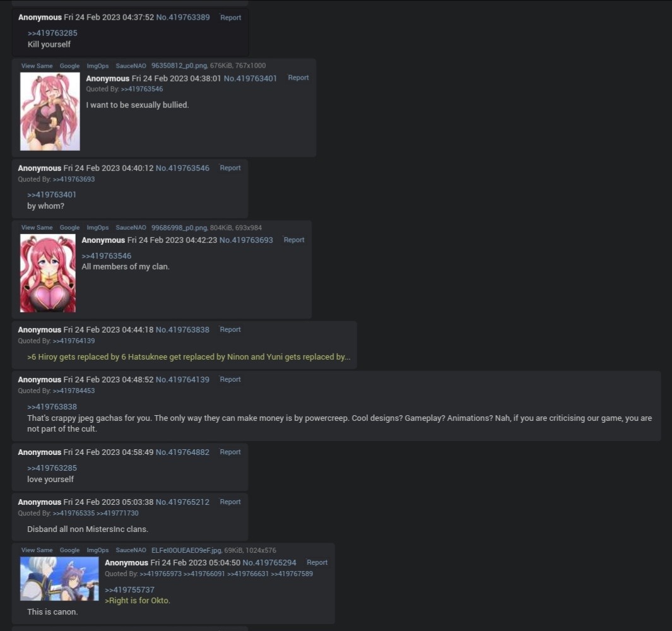Open ImgOps for 99686998_p0.png
The height and width of the screenshot is (631, 672).
[x=98, y=228]
